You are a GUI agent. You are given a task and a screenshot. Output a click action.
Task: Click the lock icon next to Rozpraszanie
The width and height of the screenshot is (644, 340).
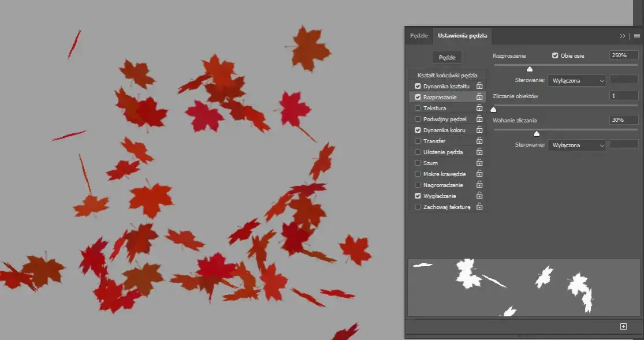pos(479,96)
